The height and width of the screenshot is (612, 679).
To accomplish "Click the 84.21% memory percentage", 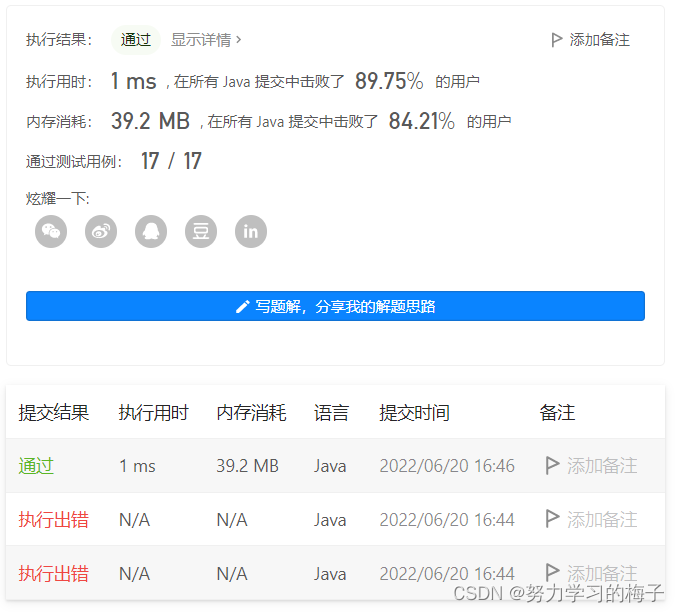I will point(421,121).
